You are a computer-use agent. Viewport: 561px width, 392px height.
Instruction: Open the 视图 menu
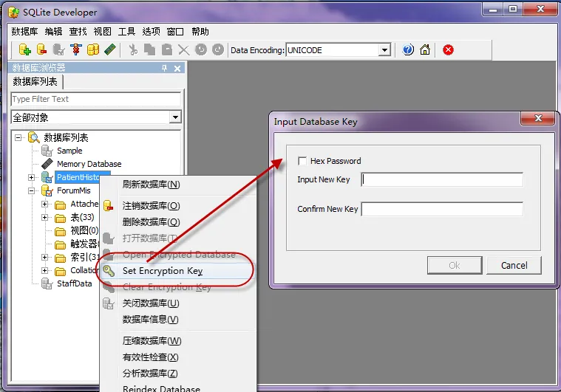102,32
